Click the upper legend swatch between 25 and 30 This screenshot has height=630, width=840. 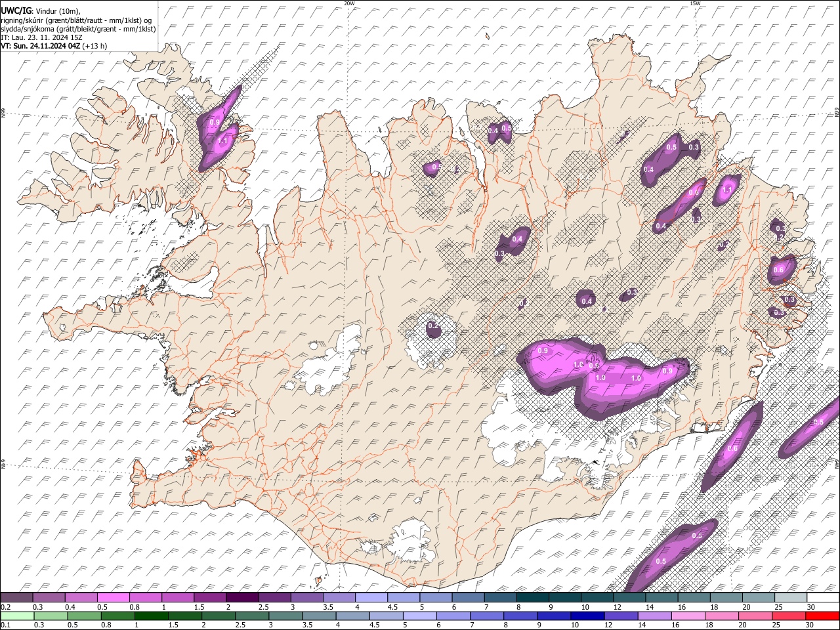click(790, 597)
